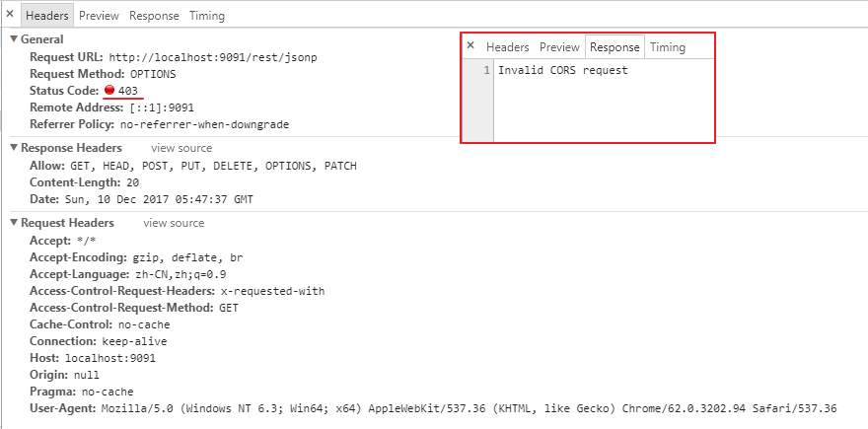
Task: Open the main Timing tab
Action: point(207,16)
